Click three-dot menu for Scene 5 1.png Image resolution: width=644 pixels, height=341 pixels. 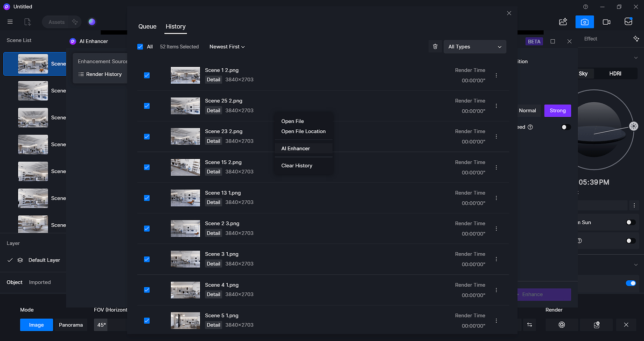496,321
